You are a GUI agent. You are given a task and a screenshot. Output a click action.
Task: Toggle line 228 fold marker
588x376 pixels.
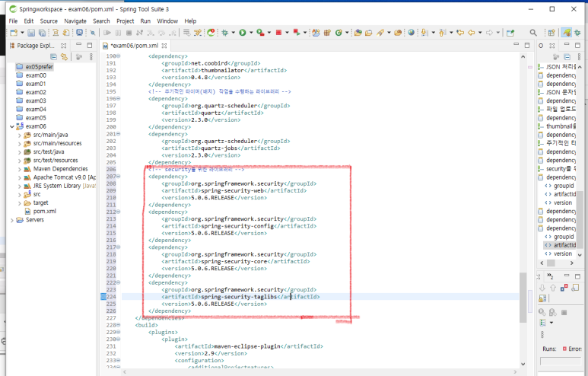119,325
